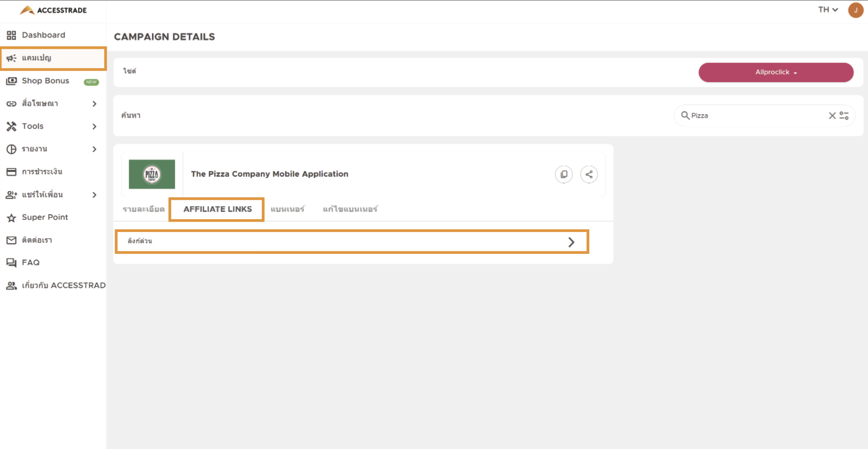Open Dashboard menu item

click(53, 35)
